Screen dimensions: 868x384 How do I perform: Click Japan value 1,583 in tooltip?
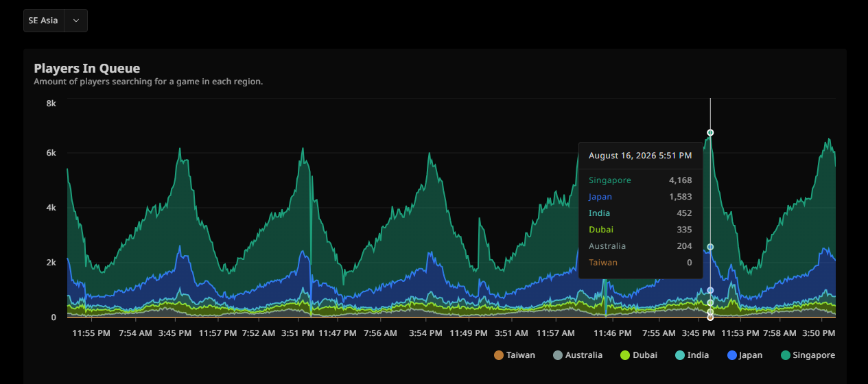pos(681,197)
